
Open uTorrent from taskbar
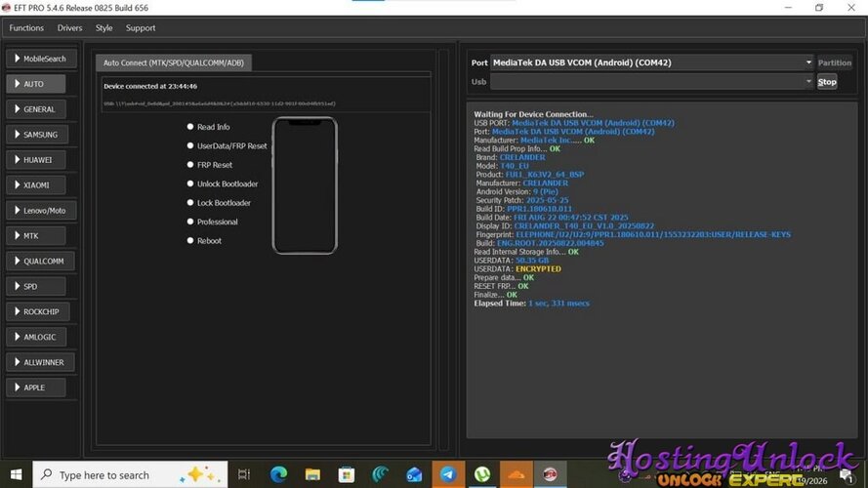pyautogui.click(x=482, y=474)
